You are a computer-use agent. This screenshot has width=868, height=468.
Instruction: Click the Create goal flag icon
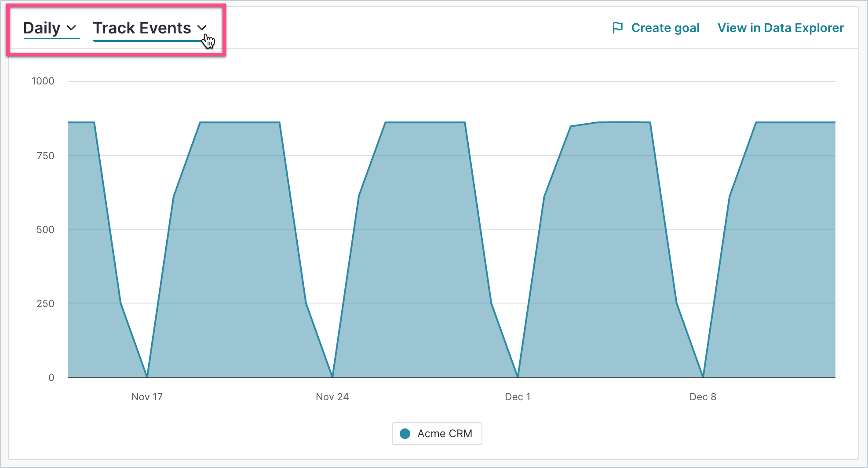tap(618, 28)
